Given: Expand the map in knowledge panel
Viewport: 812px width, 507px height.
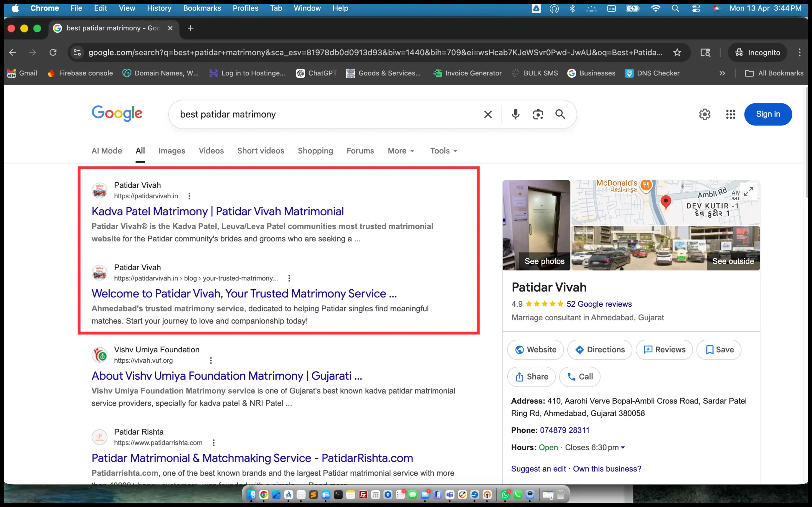Looking at the screenshot, I should (748, 191).
